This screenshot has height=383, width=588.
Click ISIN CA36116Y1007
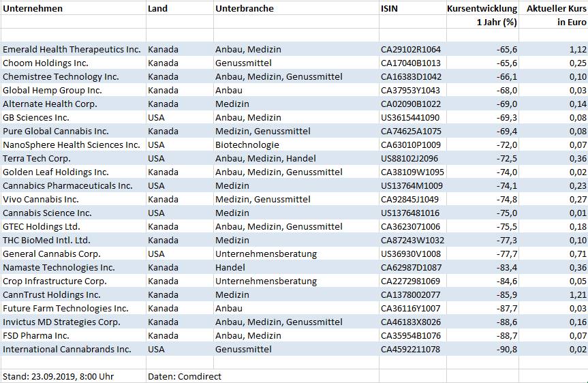pos(411,308)
